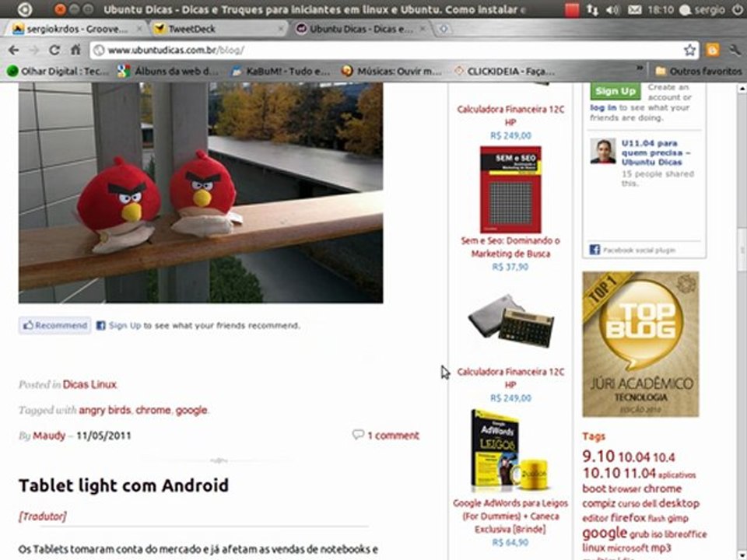The width and height of the screenshot is (747, 560).
Task: Open the compiz tag in tag cloud
Action: point(598,503)
